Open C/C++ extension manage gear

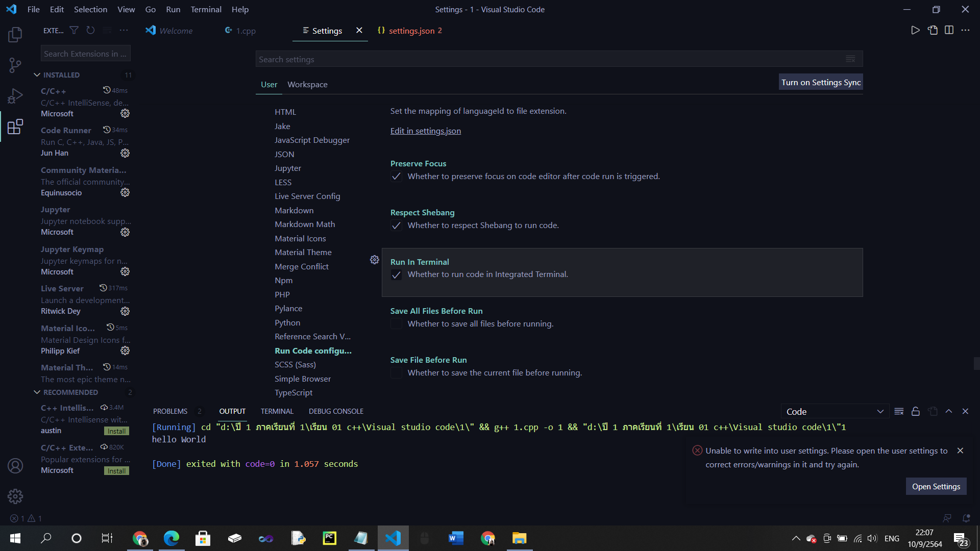pyautogui.click(x=125, y=113)
